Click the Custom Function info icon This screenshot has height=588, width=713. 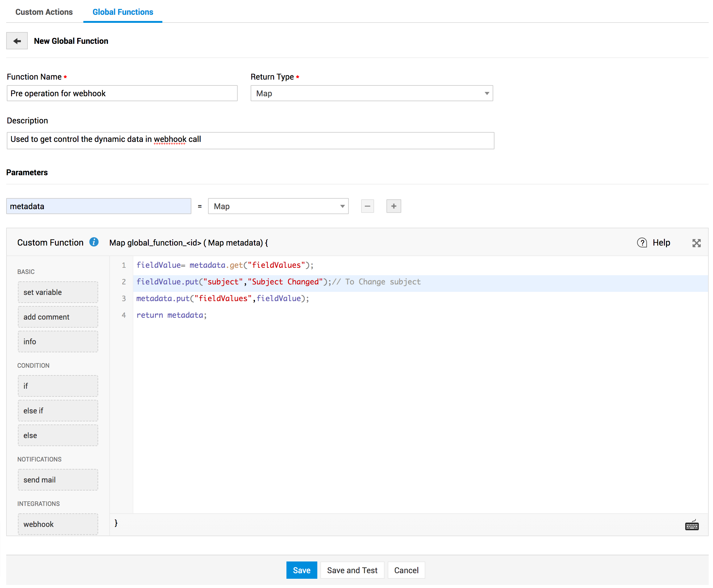(94, 242)
